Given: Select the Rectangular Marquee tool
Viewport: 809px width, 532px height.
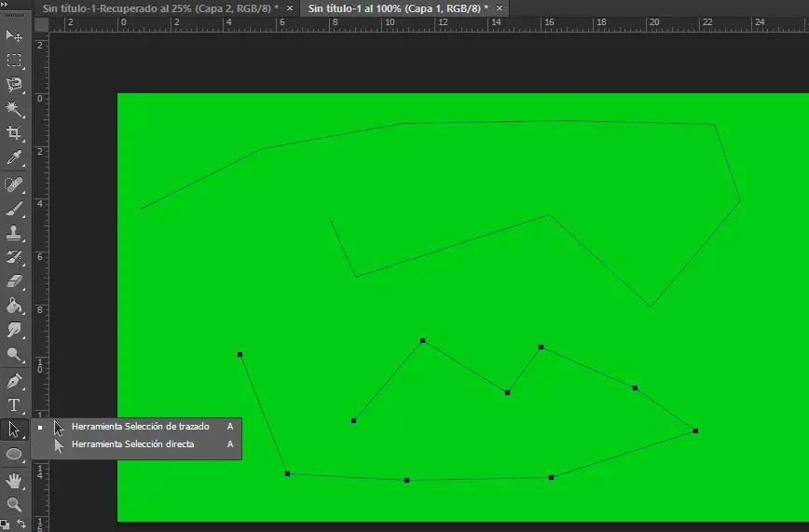Looking at the screenshot, I should click(14, 60).
